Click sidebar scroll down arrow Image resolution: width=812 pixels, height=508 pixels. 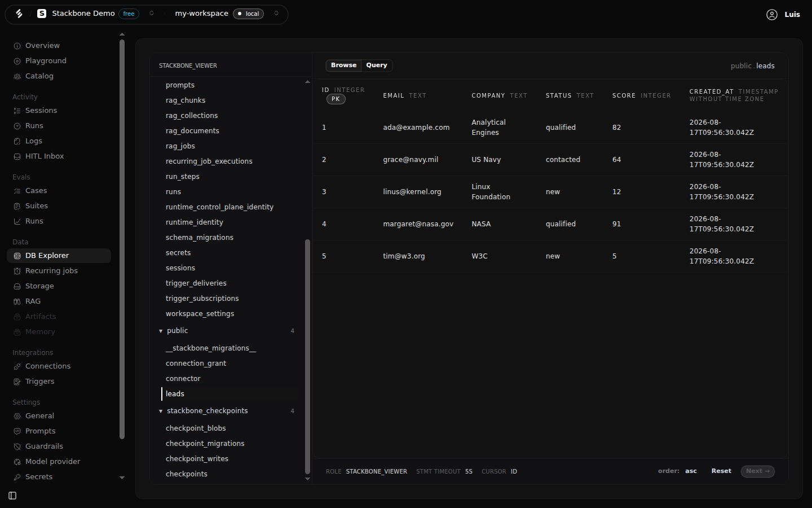(x=122, y=478)
